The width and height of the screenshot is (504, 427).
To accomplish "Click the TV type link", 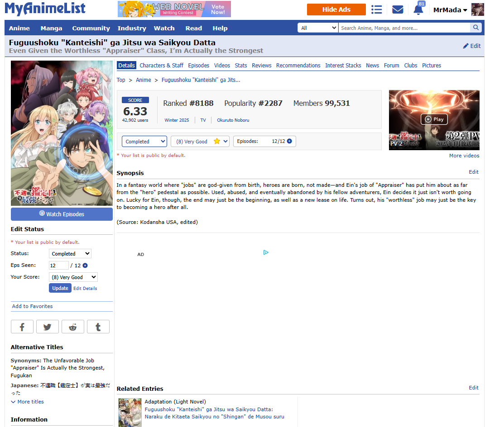I will pyautogui.click(x=203, y=120).
